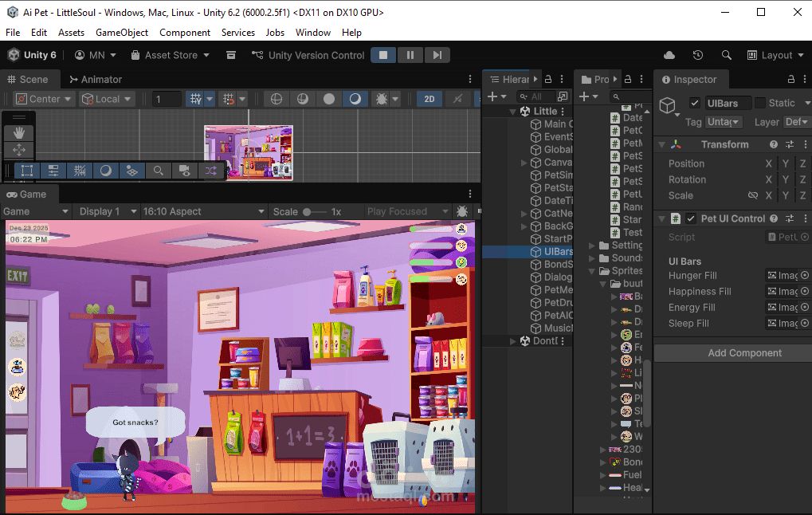Viewport: 812px width, 515px height.
Task: Select the Hand tool in Scene view
Action: [19, 132]
